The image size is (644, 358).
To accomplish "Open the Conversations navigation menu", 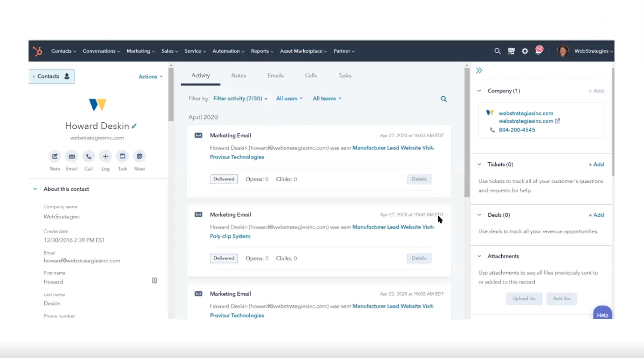I will [x=101, y=51].
